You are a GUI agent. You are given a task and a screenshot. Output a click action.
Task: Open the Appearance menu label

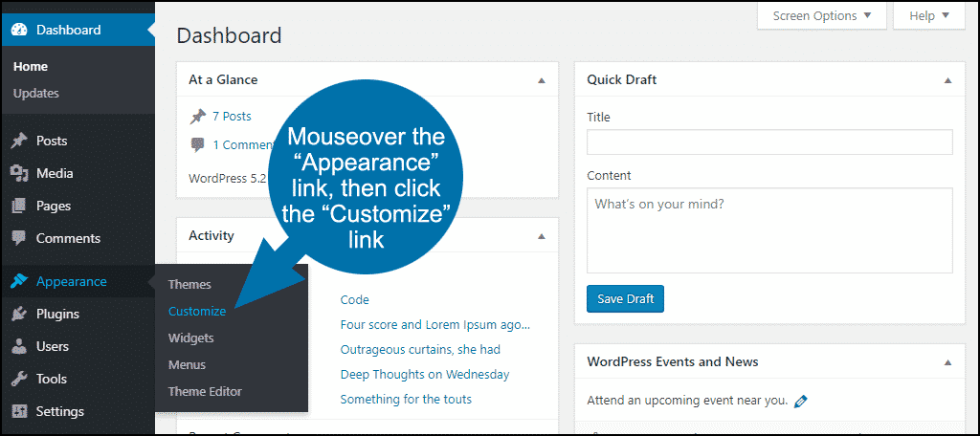pos(71,281)
